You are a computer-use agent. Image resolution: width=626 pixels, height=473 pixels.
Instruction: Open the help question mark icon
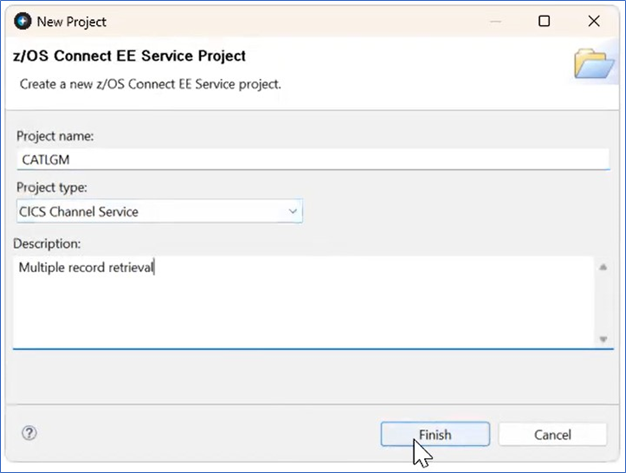pos(29,433)
